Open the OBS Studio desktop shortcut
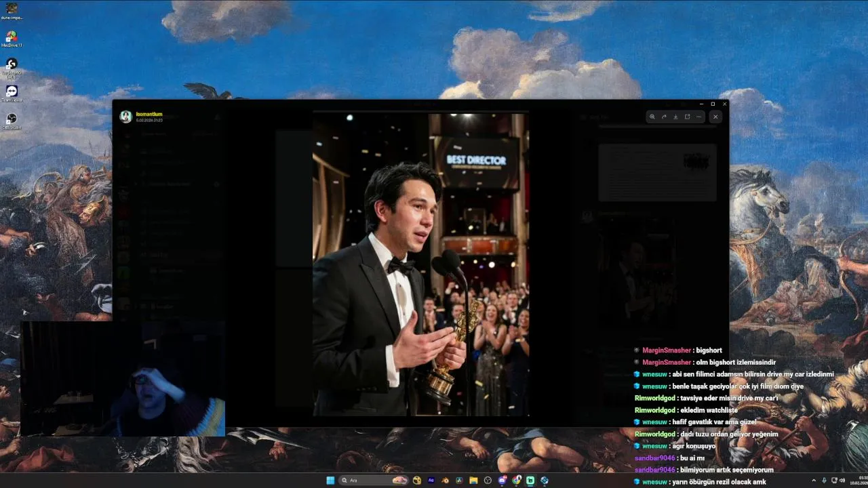The height and width of the screenshot is (488, 868). point(12,120)
